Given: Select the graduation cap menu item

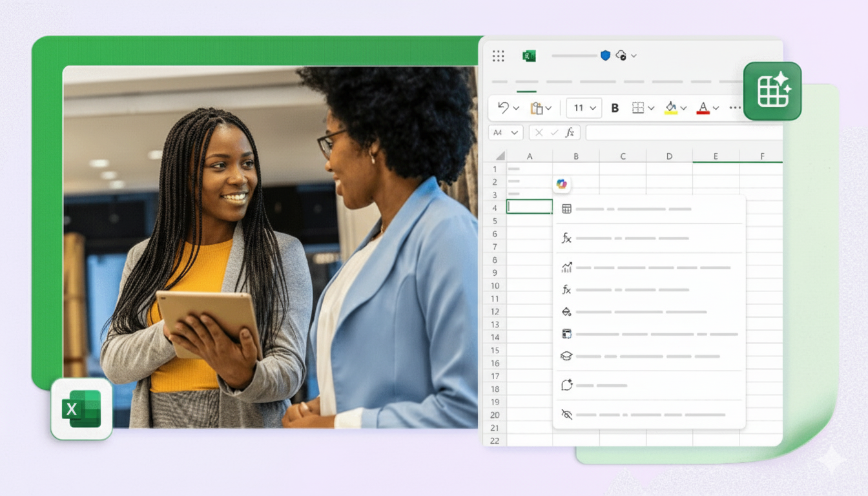Looking at the screenshot, I should tap(566, 356).
